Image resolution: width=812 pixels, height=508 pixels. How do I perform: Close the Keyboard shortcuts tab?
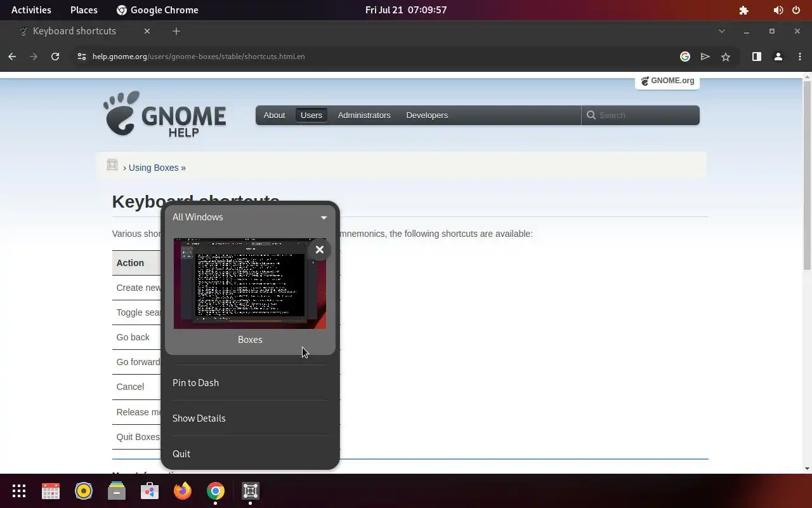[147, 31]
